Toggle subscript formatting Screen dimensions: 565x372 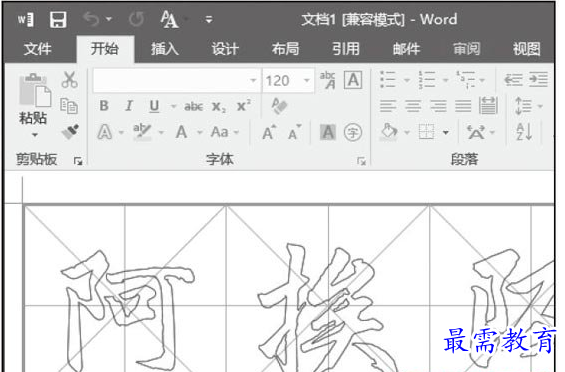click(x=219, y=107)
